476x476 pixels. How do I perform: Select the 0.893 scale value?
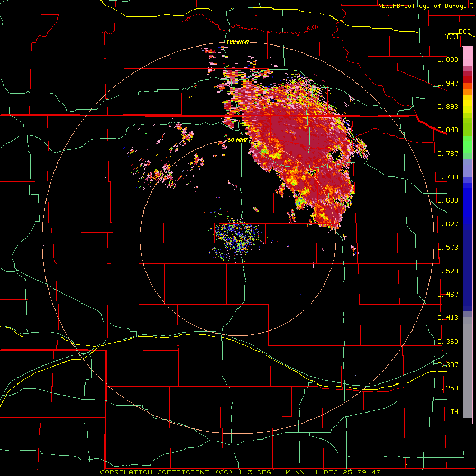pos(448,106)
